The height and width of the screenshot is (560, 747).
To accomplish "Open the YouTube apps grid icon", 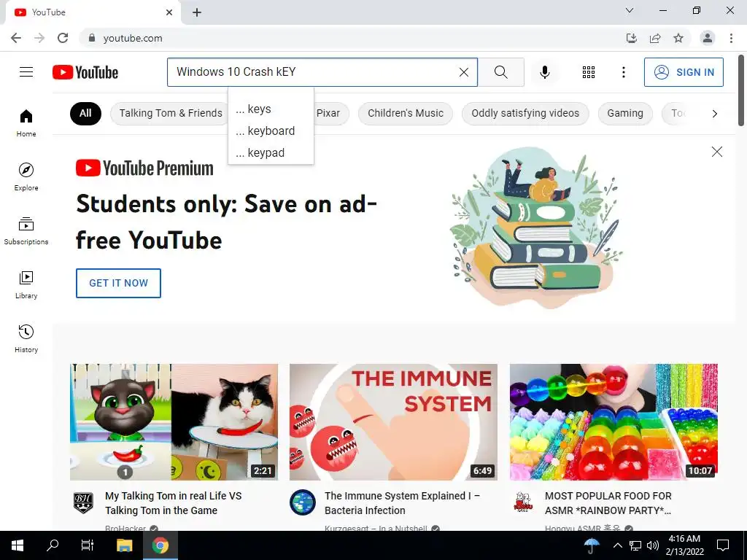I will click(x=589, y=72).
